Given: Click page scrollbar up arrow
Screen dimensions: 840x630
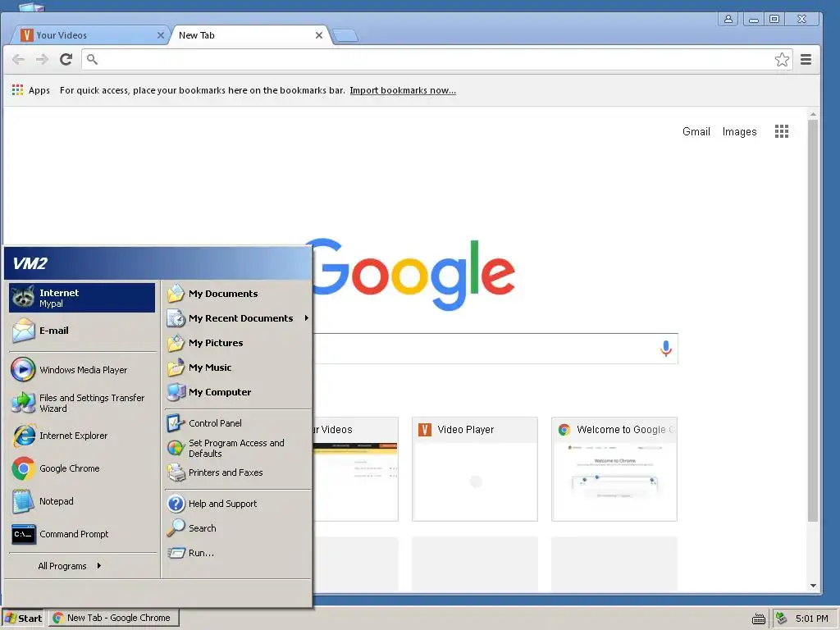Looking at the screenshot, I should [x=813, y=114].
